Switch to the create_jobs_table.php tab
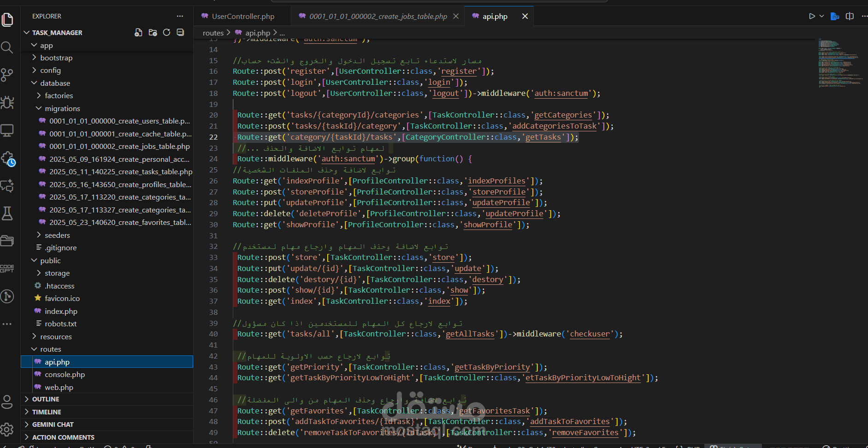868x448 pixels. [x=378, y=16]
